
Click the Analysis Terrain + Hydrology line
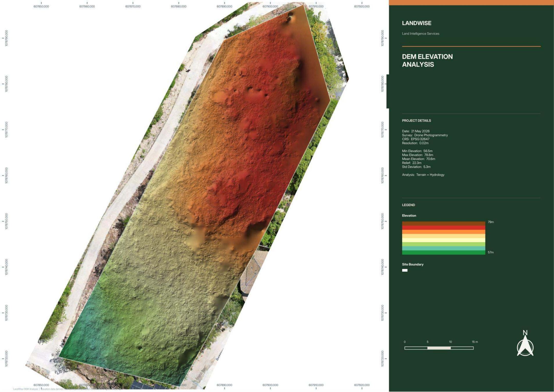tap(423, 175)
